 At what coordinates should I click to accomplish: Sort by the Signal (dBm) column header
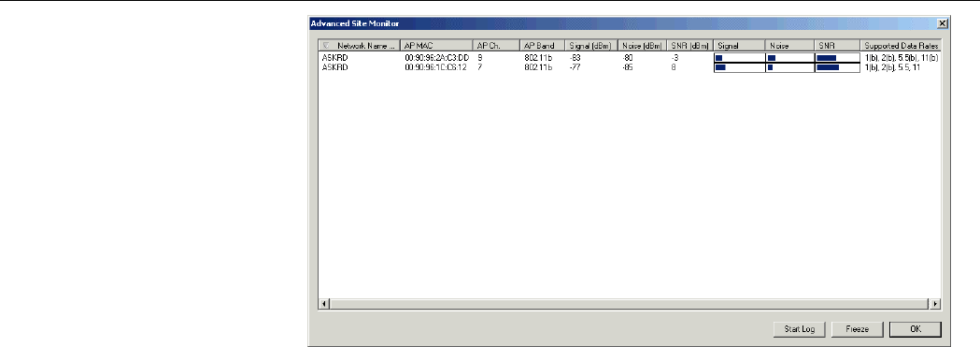(591, 46)
